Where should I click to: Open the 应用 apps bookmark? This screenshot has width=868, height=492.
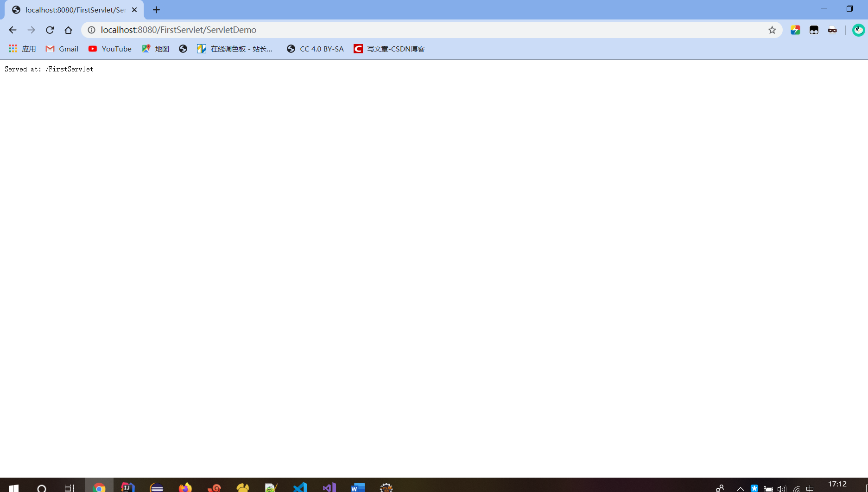[x=22, y=49]
